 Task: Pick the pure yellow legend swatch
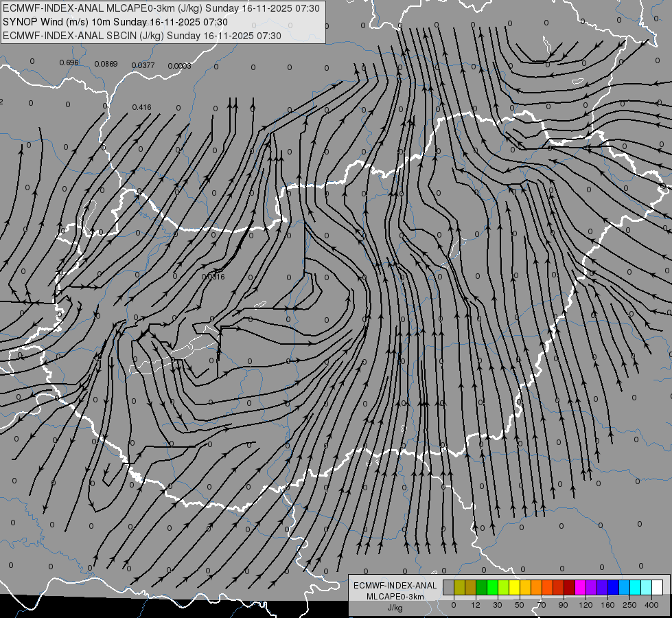coord(514,587)
